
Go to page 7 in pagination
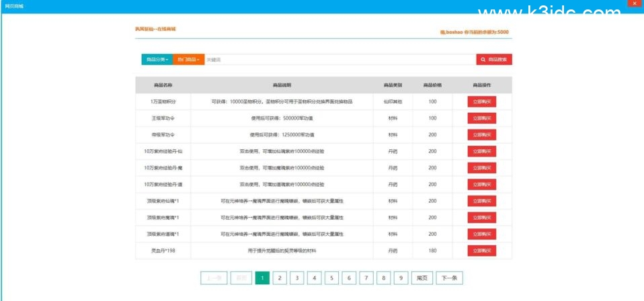(x=366, y=278)
